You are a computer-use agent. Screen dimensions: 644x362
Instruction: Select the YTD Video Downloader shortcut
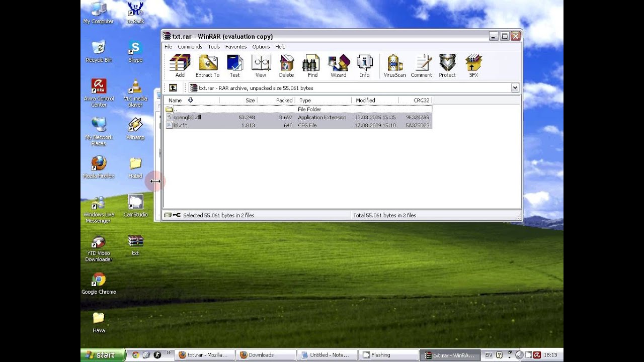[99, 248]
